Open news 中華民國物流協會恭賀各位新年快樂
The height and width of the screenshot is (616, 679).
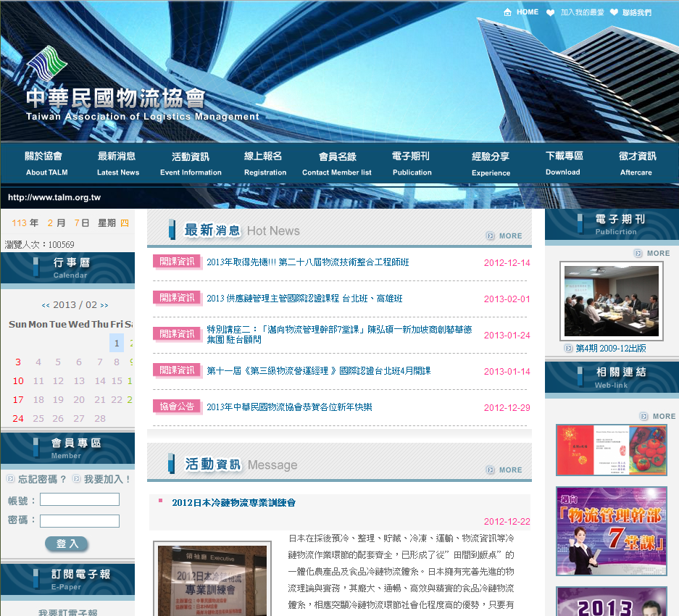point(289,407)
